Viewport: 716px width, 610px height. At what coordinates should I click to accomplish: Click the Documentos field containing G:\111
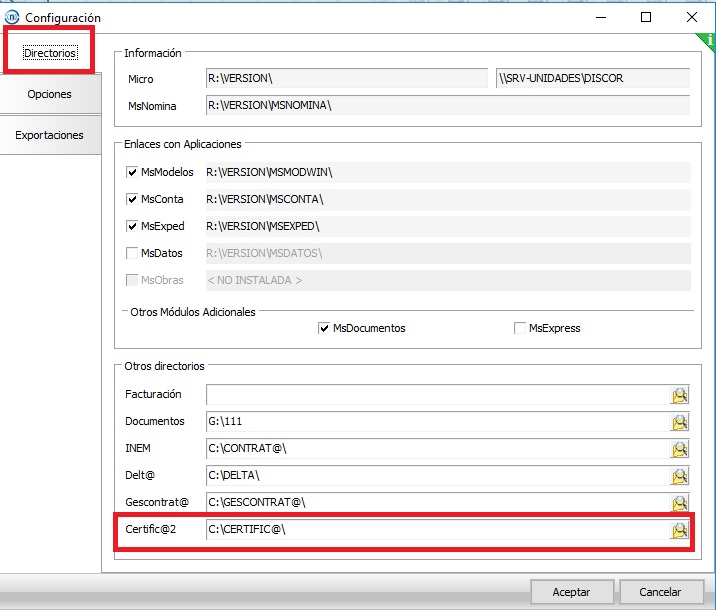437,421
